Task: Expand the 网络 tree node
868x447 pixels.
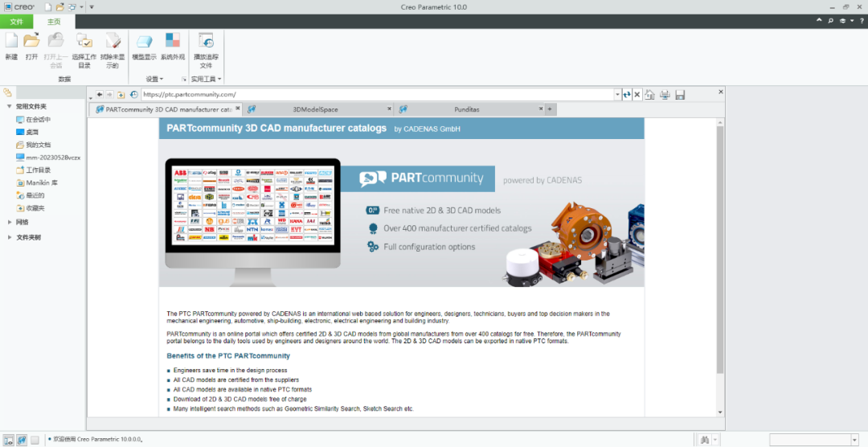Action: [10, 222]
